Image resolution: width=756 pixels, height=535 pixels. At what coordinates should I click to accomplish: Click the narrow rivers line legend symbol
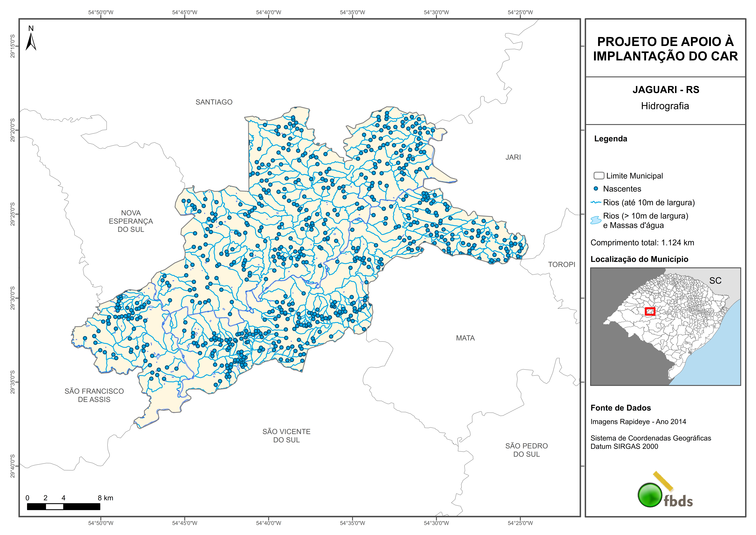click(596, 202)
